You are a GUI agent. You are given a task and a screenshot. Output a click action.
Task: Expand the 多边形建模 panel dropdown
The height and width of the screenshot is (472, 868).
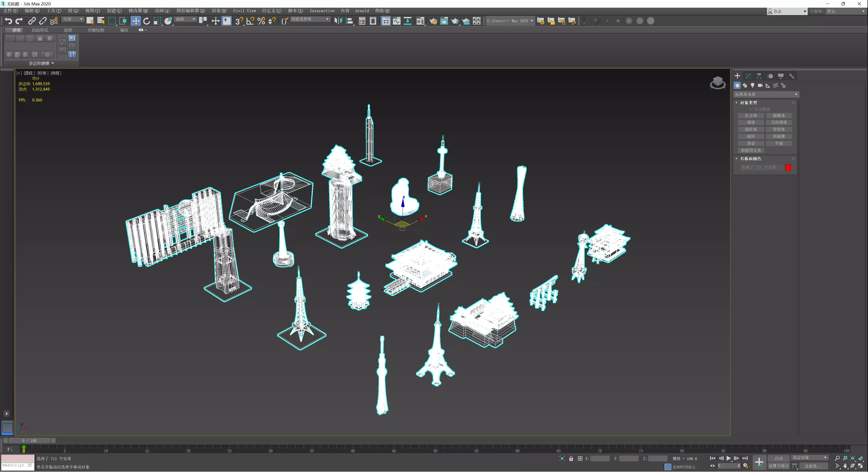(41, 63)
